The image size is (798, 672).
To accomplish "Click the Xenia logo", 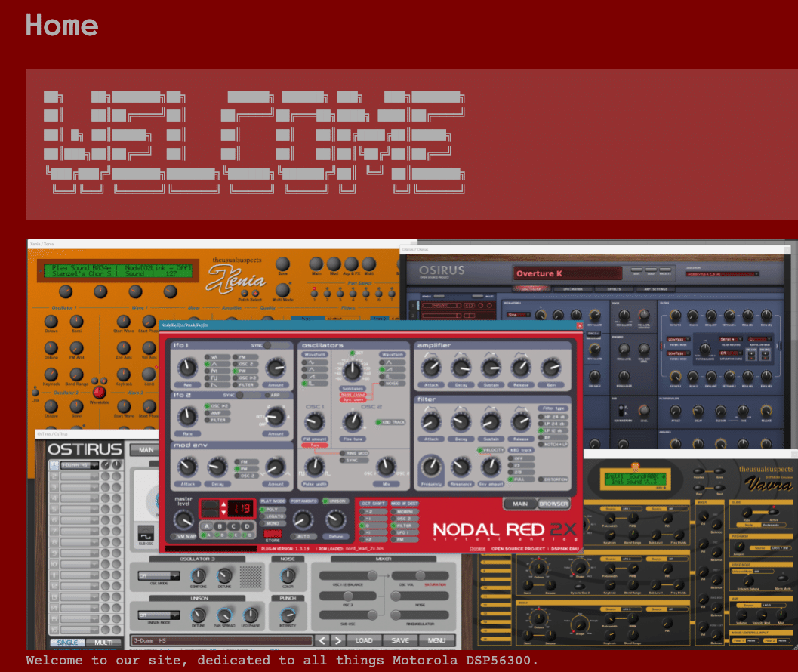I will click(236, 279).
